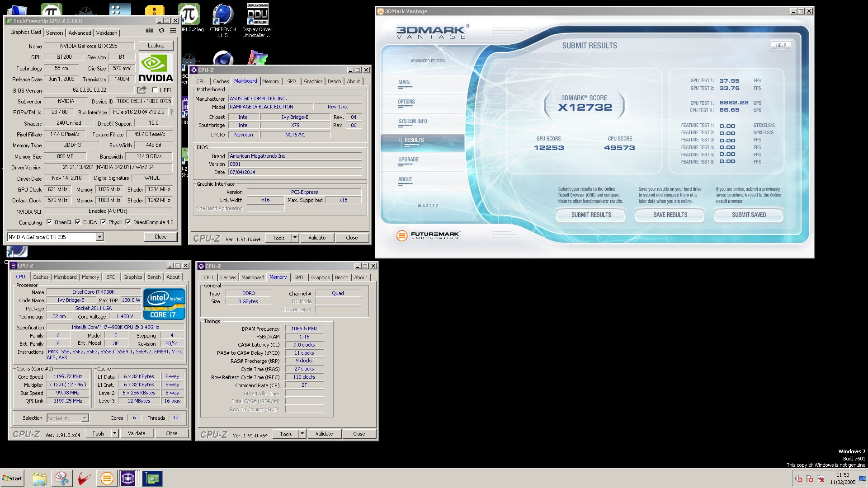This screenshot has width=868, height=488.
Task: Switch to the Sensors tab in GPU-Z
Action: click(x=55, y=33)
